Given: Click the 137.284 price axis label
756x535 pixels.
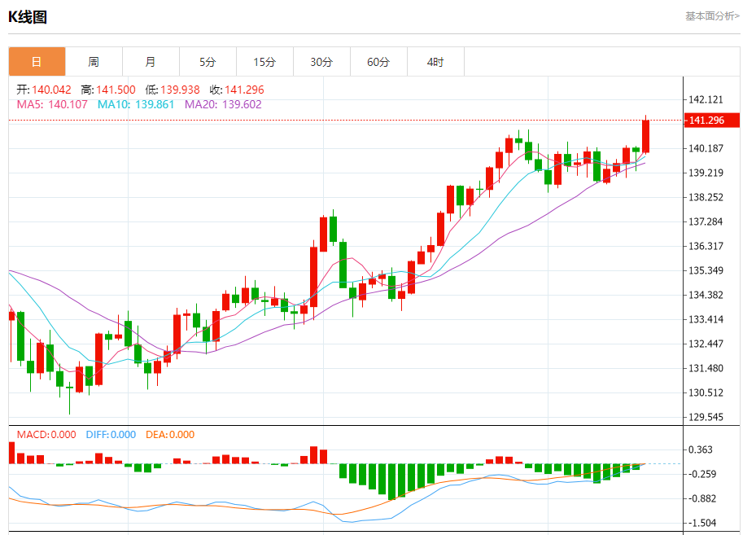Looking at the screenshot, I should coord(706,222).
